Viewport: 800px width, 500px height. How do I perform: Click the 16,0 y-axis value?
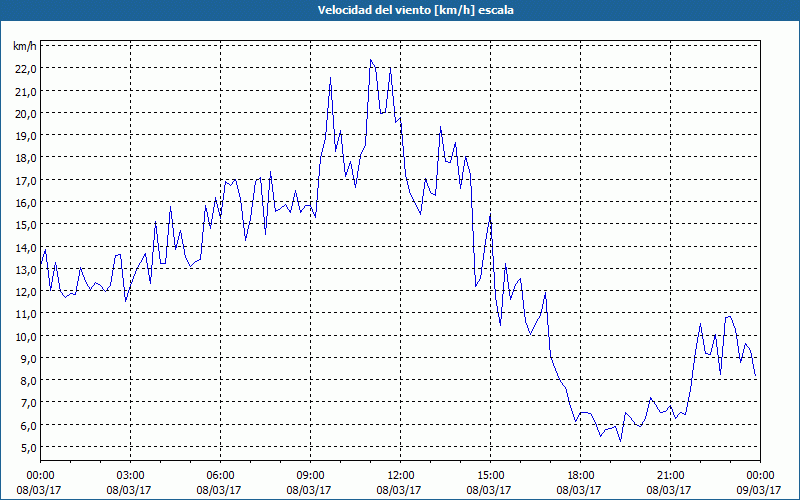[x=26, y=203]
